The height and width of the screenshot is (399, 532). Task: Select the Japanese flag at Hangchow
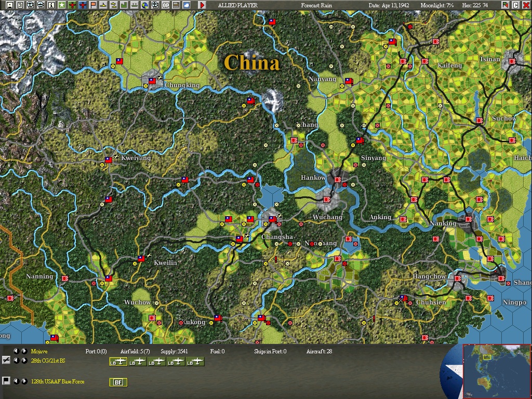(x=458, y=278)
